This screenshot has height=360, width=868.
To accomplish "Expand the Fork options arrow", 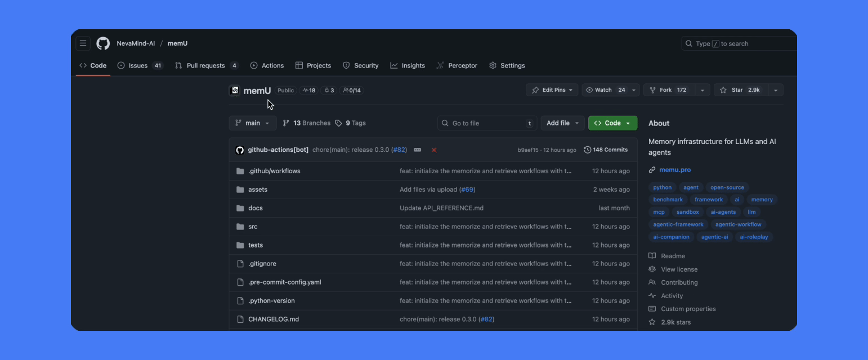I will tap(703, 90).
